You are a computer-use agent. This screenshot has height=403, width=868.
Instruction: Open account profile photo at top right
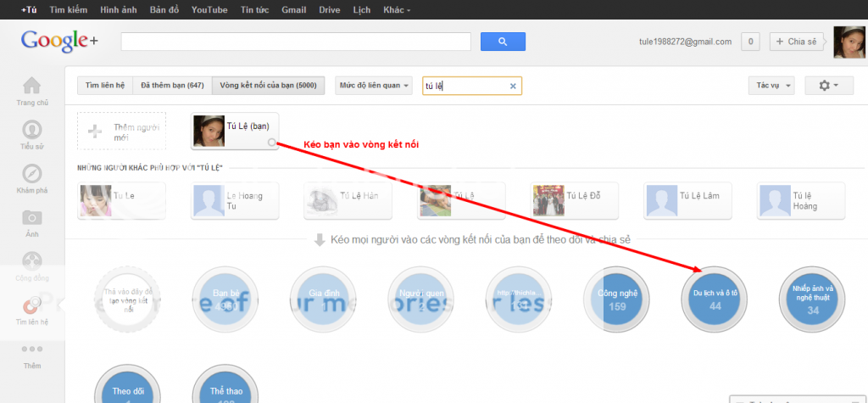click(x=849, y=42)
